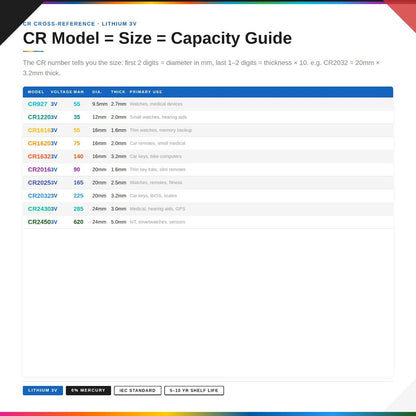
Task: Select the CR2032 battery row
Action: 208,196
